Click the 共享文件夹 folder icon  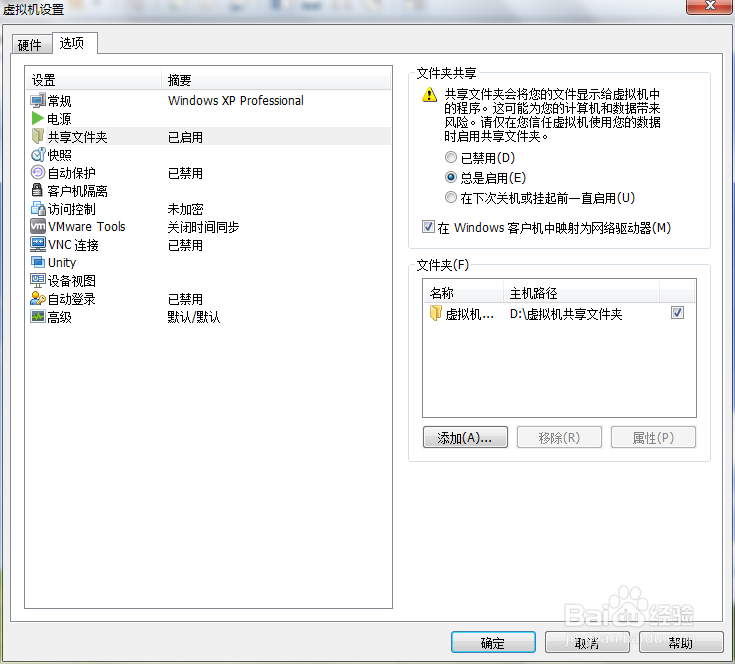38,136
